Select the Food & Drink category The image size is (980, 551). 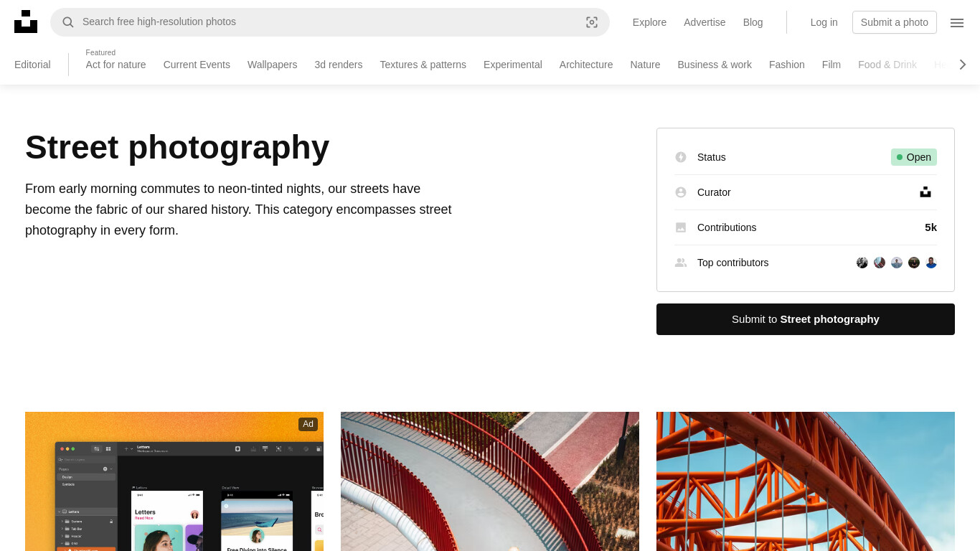(x=887, y=65)
